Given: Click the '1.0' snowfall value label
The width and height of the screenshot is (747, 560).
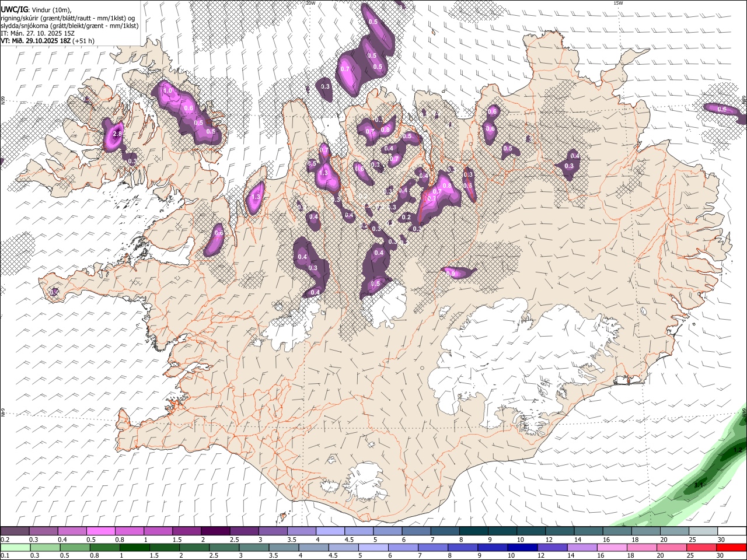Looking at the screenshot, I should coord(167,91).
